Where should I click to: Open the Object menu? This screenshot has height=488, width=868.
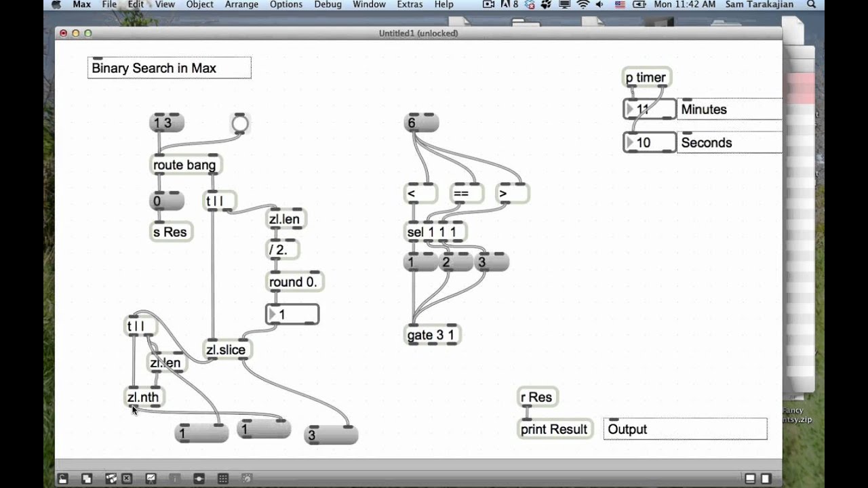coord(200,5)
